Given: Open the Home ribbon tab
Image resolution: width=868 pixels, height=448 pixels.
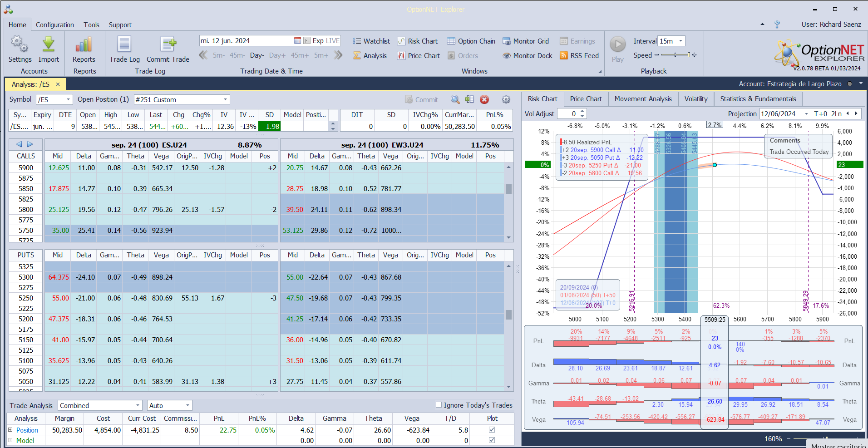Looking at the screenshot, I should 17,25.
